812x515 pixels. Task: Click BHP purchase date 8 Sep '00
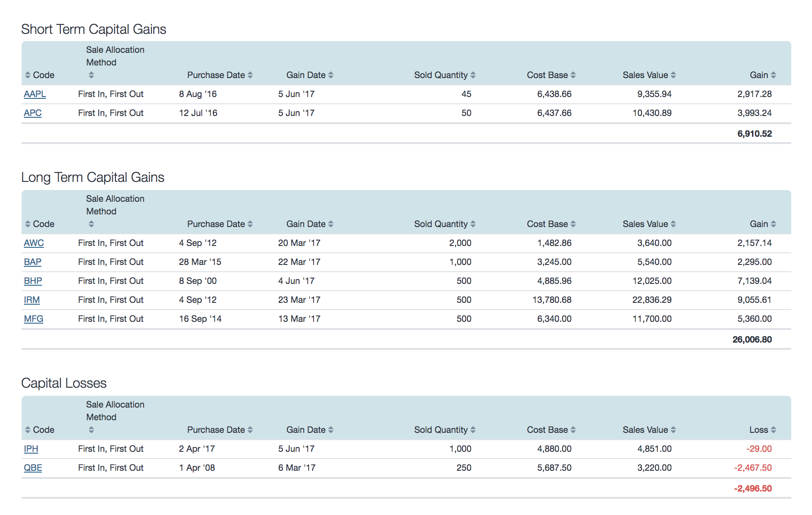[x=198, y=281]
